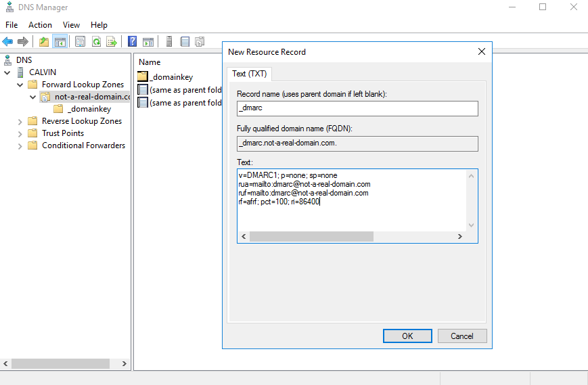
Task: Select not-a-real-domain zone in tree
Action: click(92, 97)
